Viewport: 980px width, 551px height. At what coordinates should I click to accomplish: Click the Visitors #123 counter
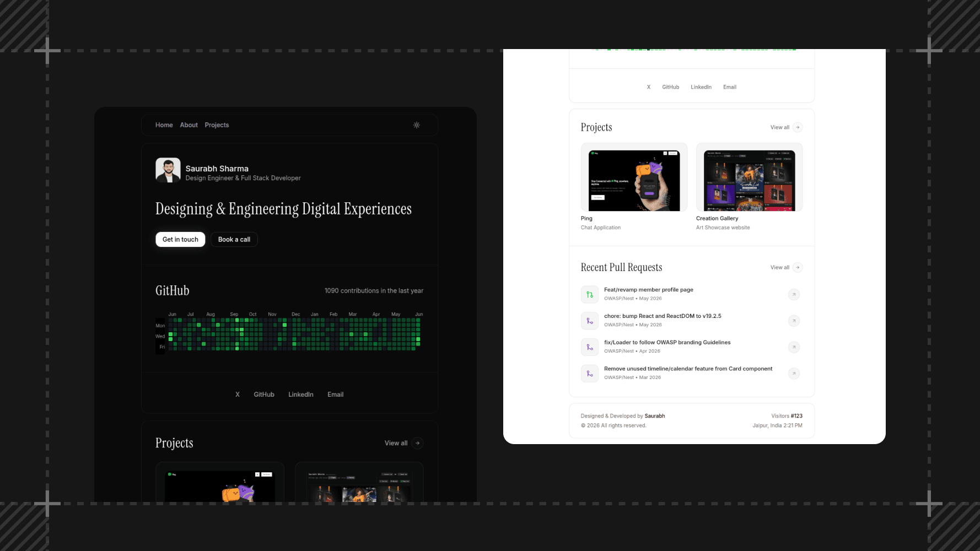pos(787,416)
